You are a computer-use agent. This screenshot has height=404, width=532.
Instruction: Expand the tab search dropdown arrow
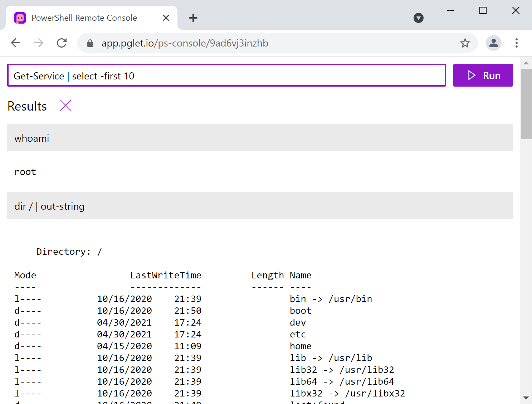pos(418,18)
